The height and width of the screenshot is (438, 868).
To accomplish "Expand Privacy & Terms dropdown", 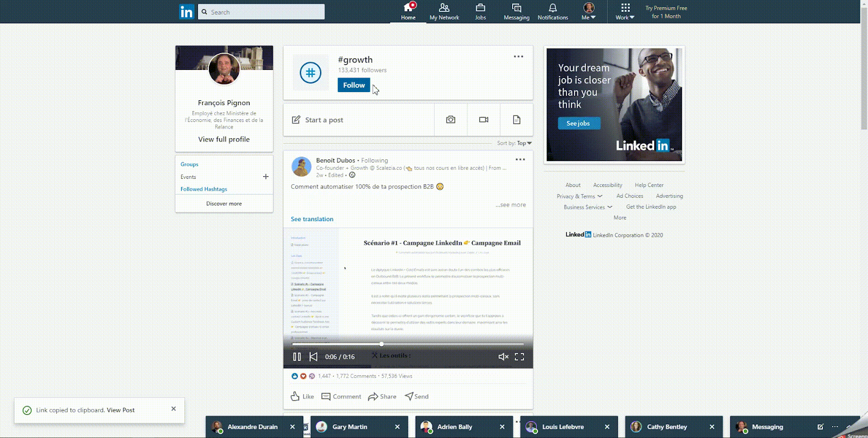I will pos(579,196).
